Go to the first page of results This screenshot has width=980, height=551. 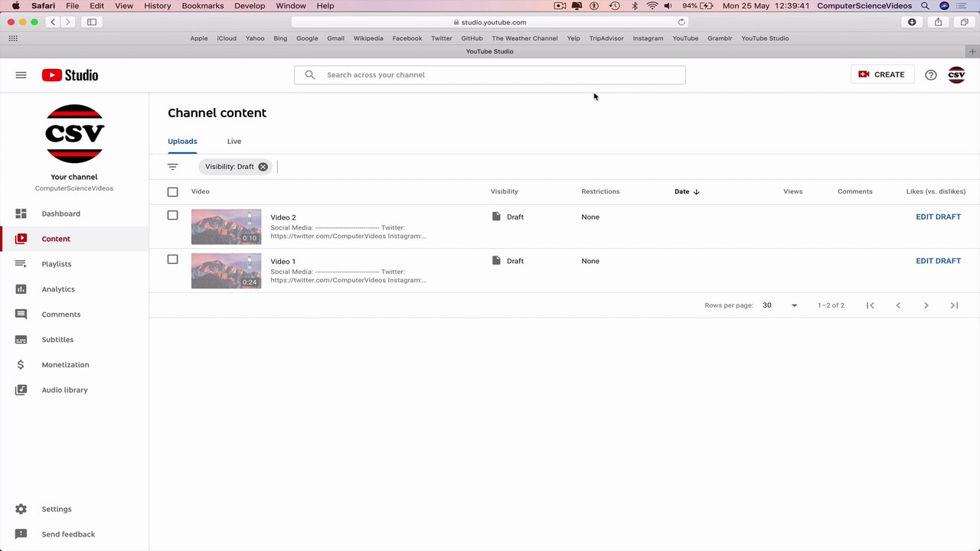click(871, 305)
